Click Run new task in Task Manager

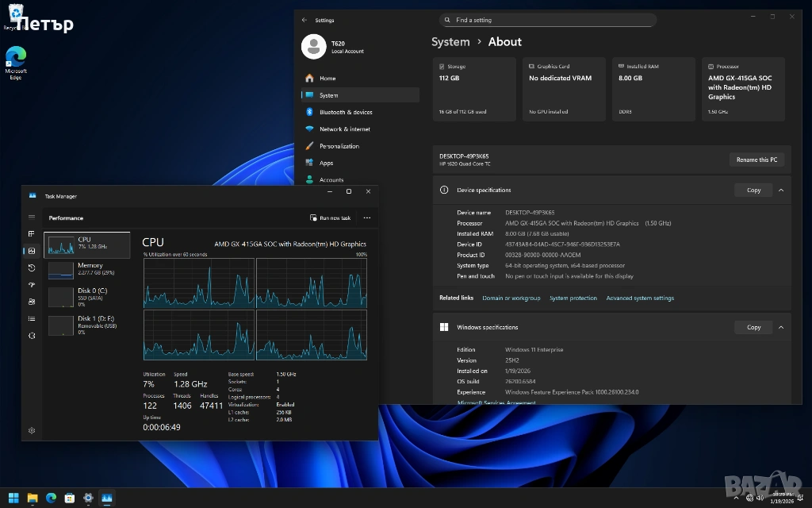(x=330, y=217)
